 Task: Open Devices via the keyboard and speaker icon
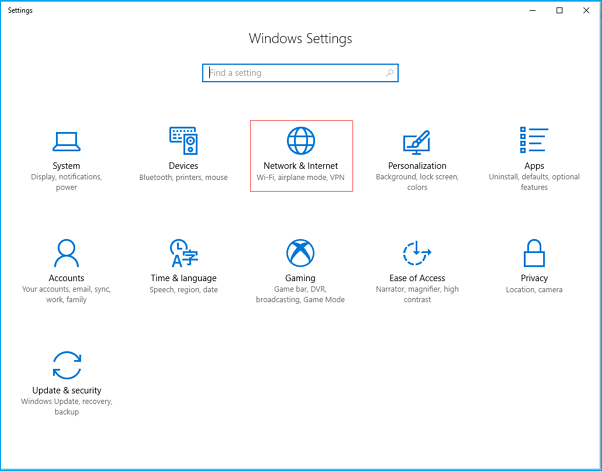(x=183, y=140)
